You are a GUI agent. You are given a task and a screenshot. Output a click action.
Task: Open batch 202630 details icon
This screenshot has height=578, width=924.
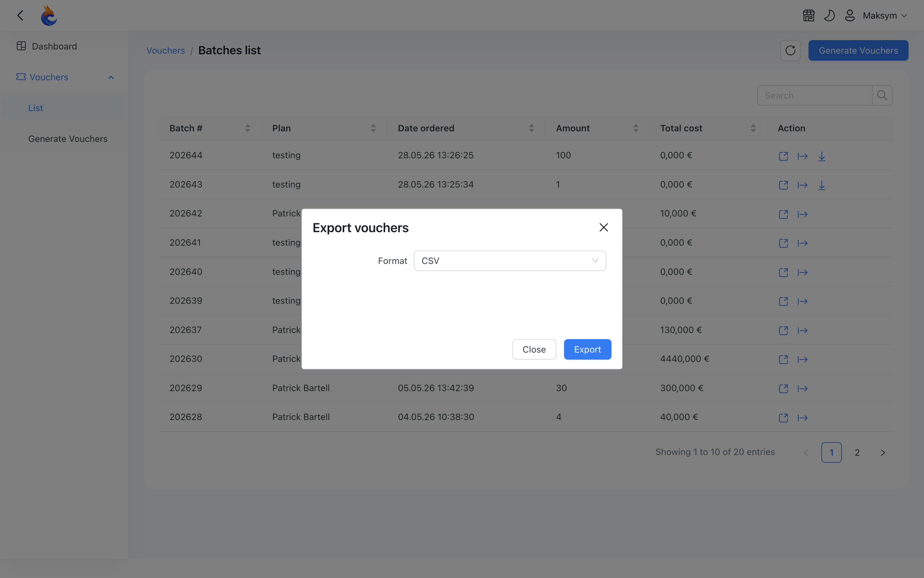[783, 359]
